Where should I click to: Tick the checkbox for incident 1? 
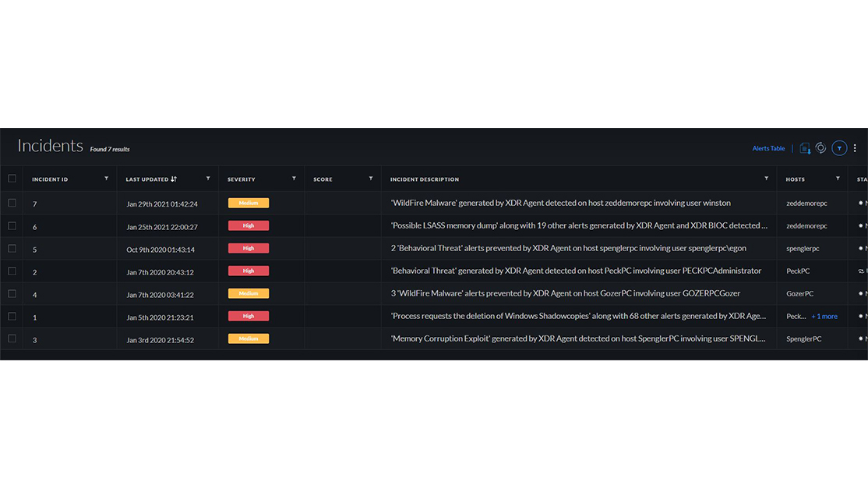[12, 316]
